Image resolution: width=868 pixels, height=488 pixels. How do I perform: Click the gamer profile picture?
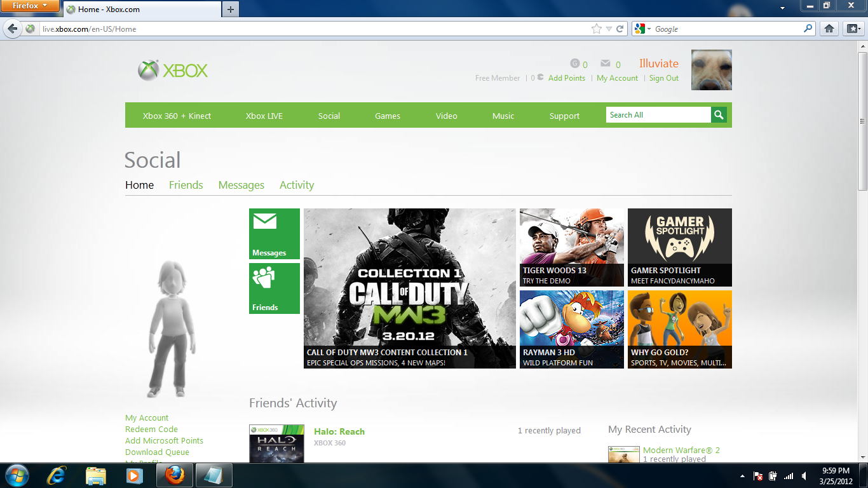[x=712, y=70]
